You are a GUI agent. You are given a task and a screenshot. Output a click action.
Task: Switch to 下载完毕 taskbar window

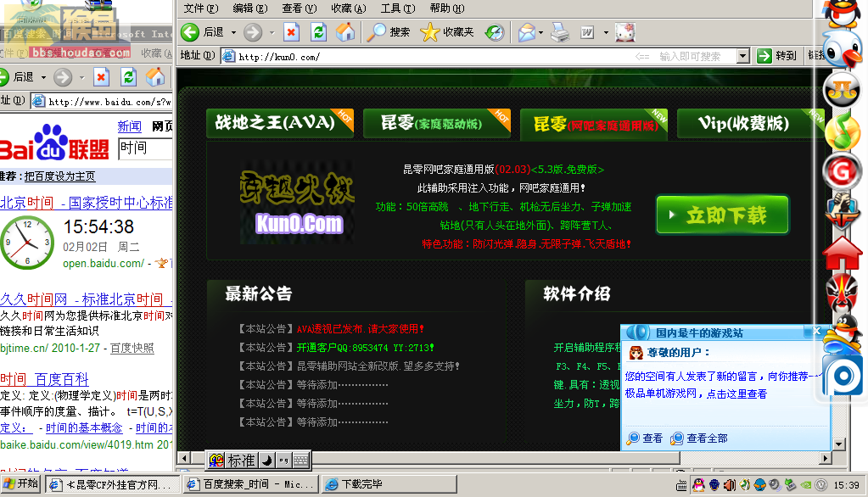pos(389,484)
